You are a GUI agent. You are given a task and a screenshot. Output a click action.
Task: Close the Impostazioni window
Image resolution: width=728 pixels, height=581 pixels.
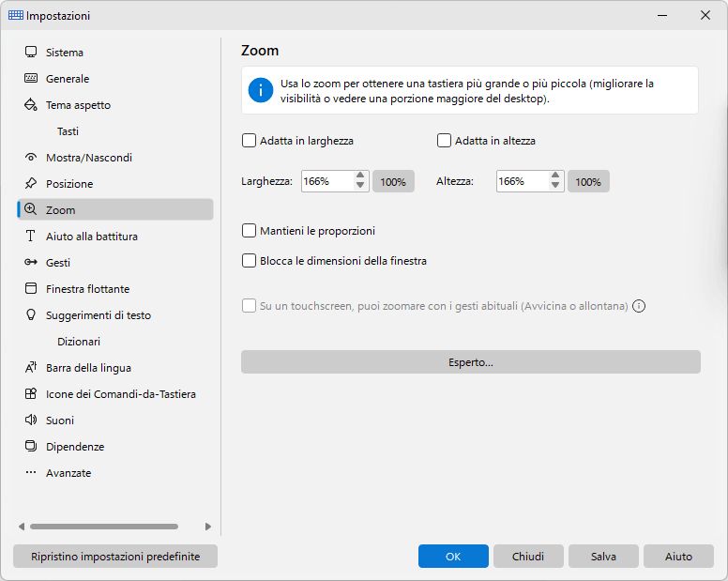[x=705, y=15]
